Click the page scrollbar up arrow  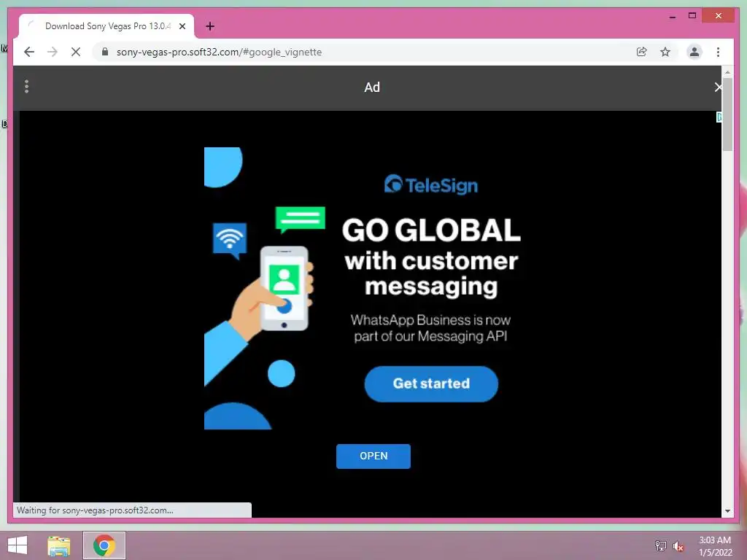pyautogui.click(x=727, y=72)
